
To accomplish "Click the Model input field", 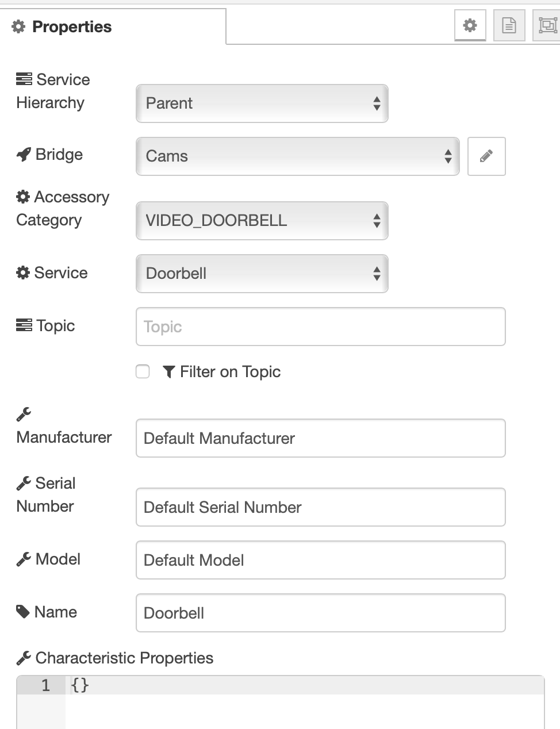I will pos(321,560).
